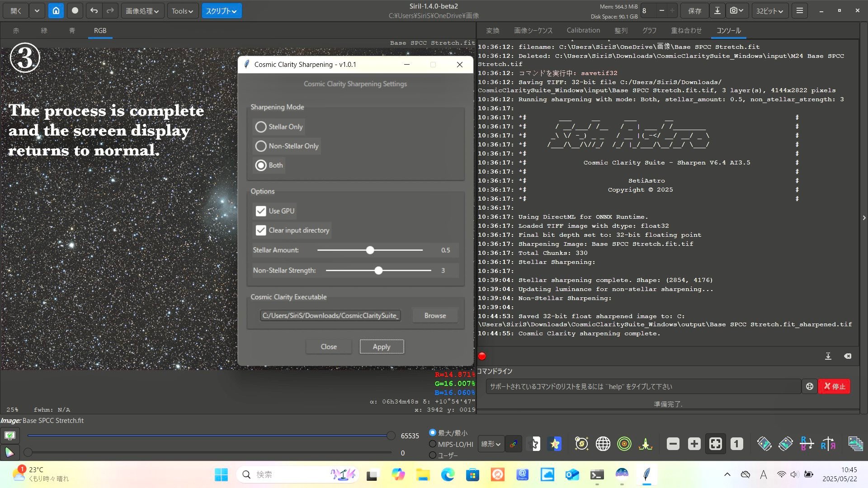This screenshot has width=868, height=488.
Task: Select Non-Stellar Only sharpening mode
Action: click(x=287, y=146)
